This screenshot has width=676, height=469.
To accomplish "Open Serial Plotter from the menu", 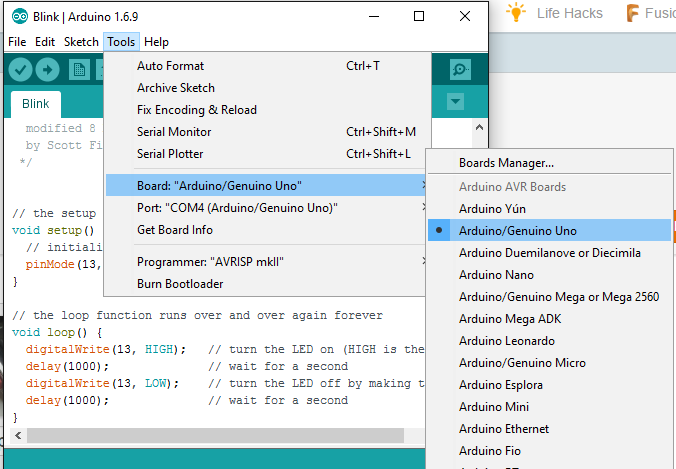I will click(x=266, y=154).
